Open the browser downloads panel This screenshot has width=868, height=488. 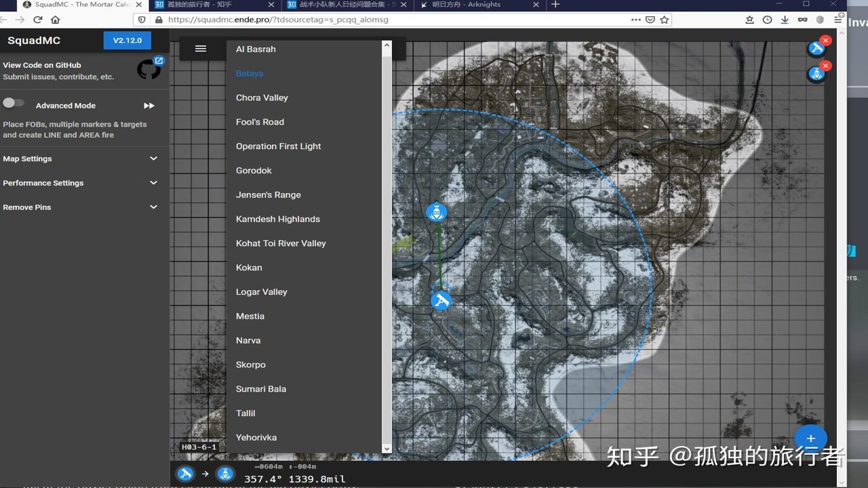[x=785, y=20]
